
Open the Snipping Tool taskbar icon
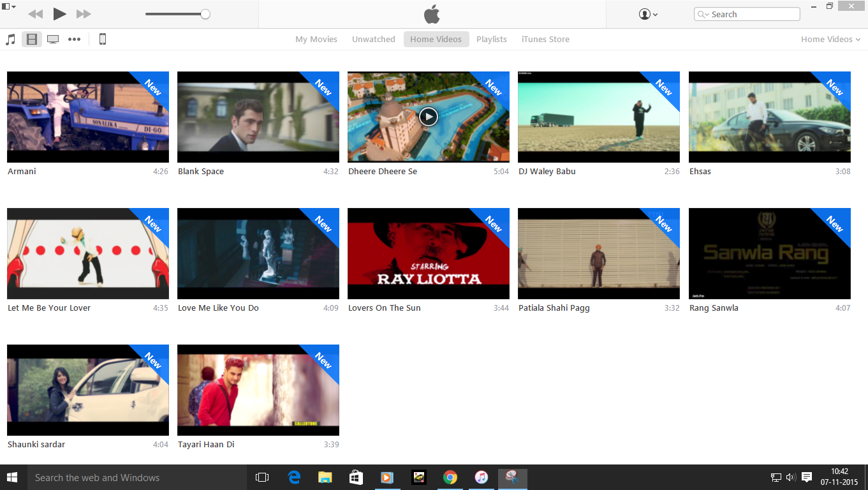513,477
